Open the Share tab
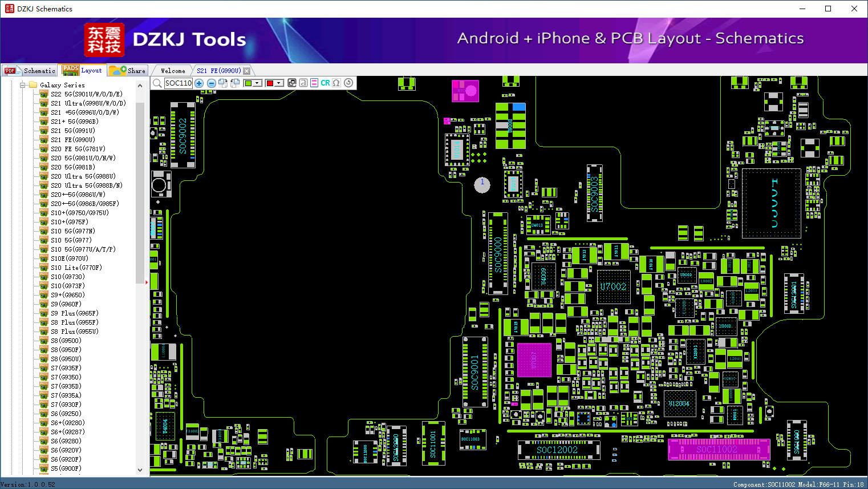Screen dimensions: 868x489 click(128, 71)
